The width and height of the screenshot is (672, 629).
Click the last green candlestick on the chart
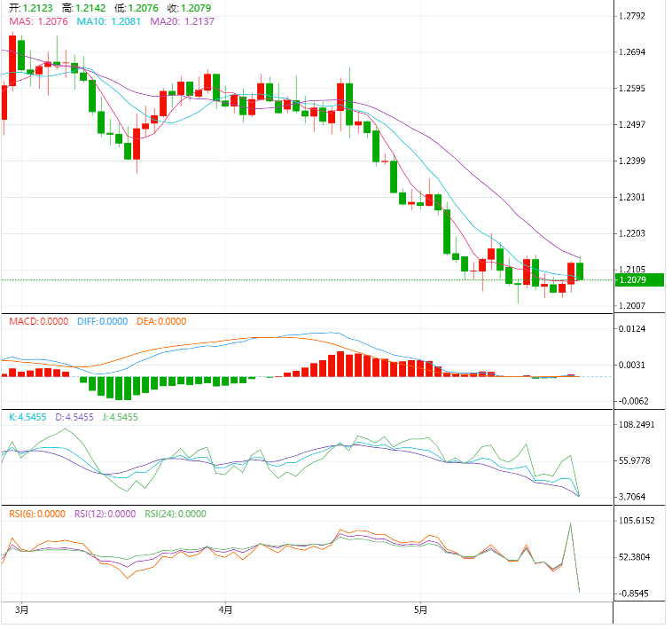point(580,271)
